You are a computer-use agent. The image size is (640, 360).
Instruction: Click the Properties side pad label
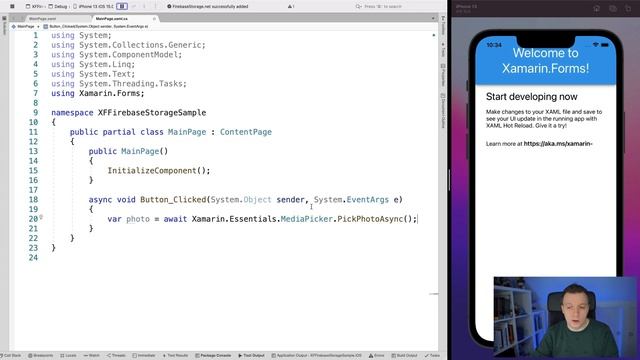(x=443, y=75)
